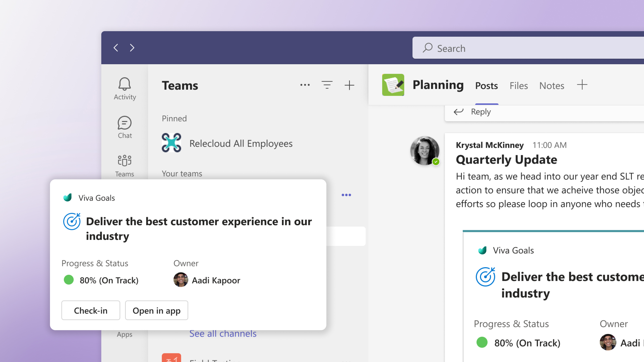Screen dimensions: 644x362
Task: Click the Your teams section label
Action: coord(182,174)
